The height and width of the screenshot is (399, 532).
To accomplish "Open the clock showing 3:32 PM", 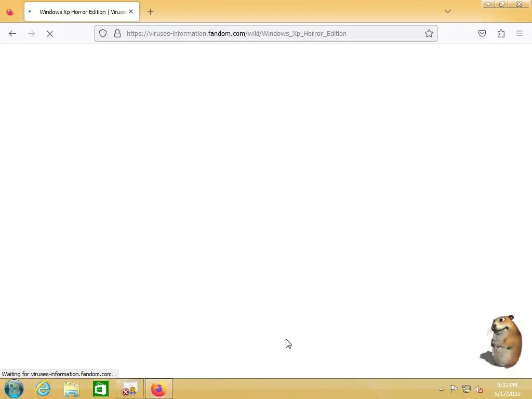I will click(x=507, y=389).
